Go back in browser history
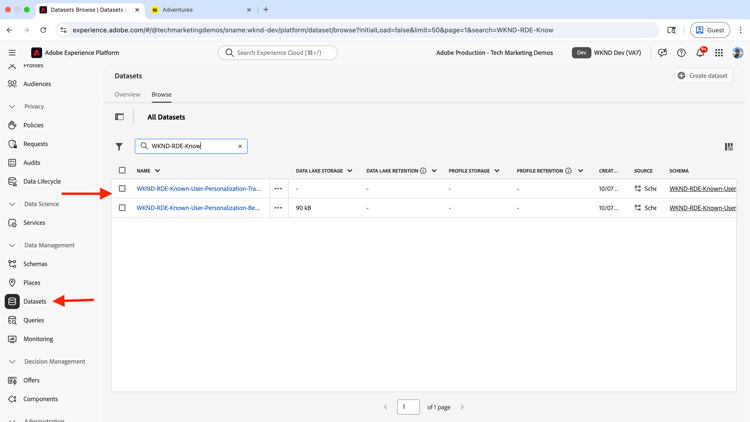750x422 pixels. 10,30
